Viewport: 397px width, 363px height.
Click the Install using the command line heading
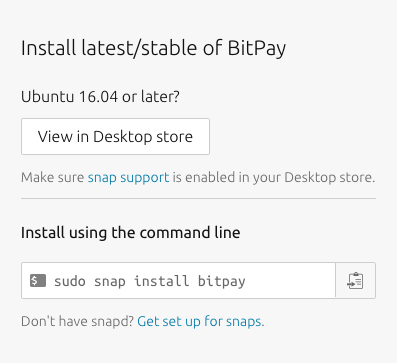pos(131,232)
